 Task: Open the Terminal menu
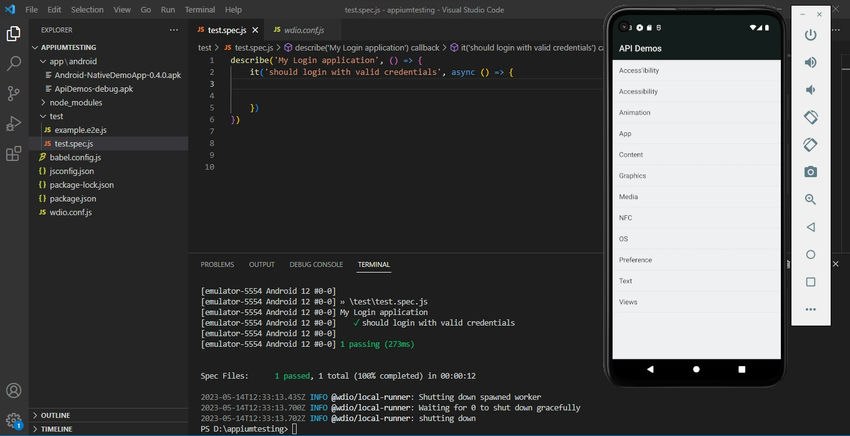tap(200, 9)
